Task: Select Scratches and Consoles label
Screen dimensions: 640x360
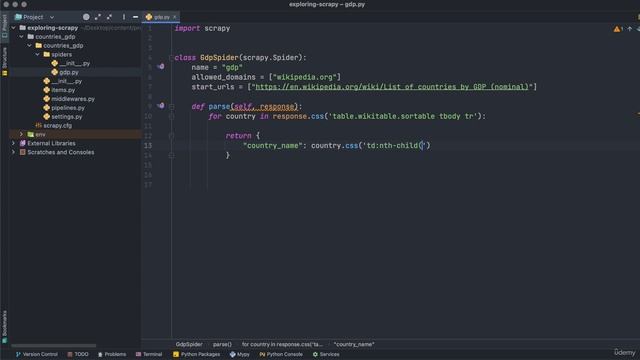Action: point(60,152)
